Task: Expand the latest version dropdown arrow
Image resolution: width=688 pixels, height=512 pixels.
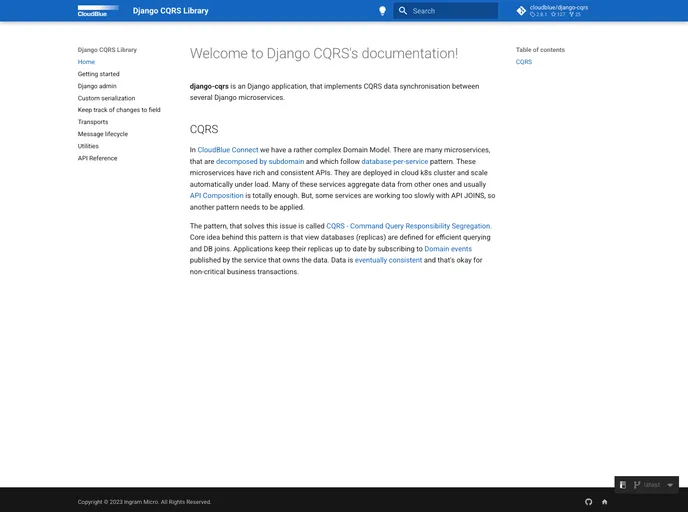Action: point(670,485)
